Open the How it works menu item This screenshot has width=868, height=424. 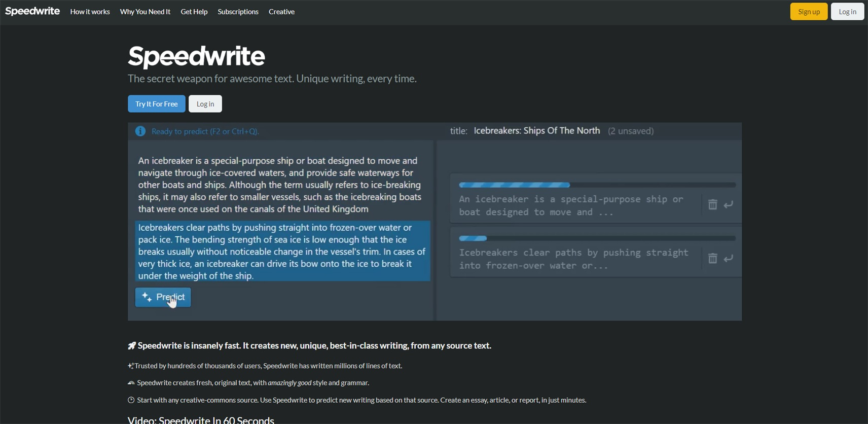(90, 12)
